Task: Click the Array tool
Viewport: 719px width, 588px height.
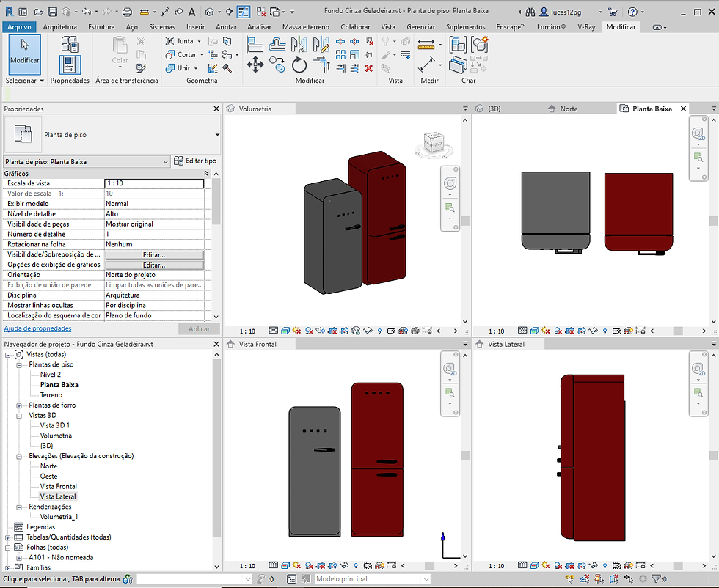Action: pos(340,55)
